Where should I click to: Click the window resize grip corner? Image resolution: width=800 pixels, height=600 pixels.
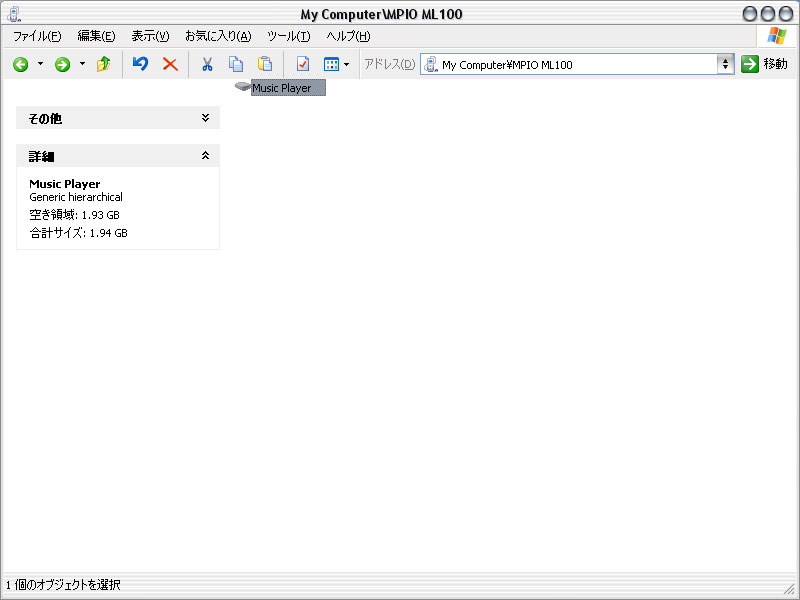[789, 589]
